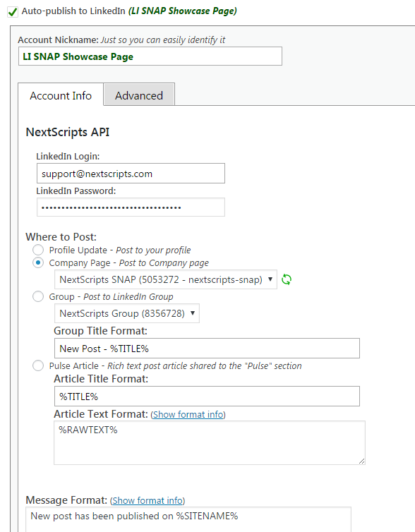The width and height of the screenshot is (415, 532).
Task: Open Show format info link for Article Text
Action: click(x=188, y=415)
